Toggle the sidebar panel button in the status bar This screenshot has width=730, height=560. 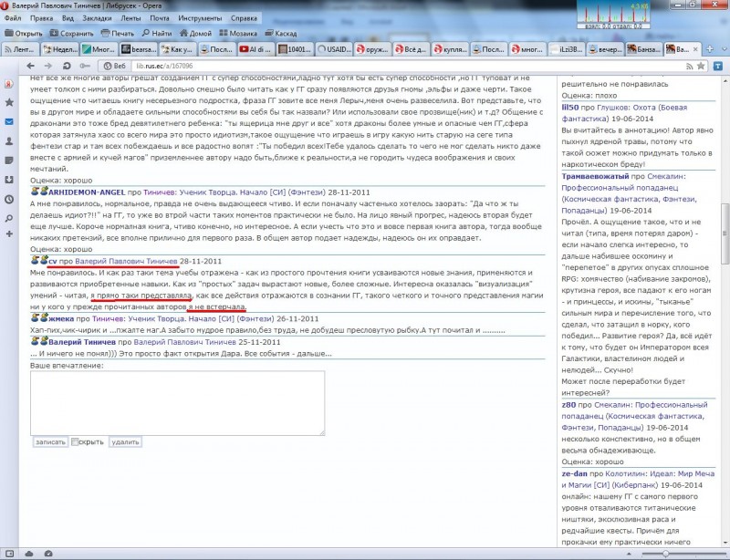(x=11, y=553)
